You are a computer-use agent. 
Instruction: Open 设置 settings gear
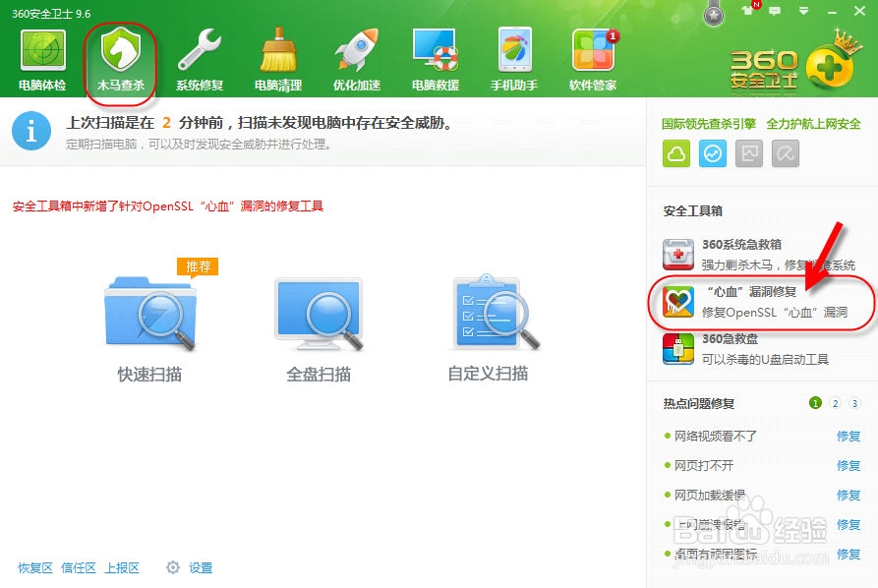tap(189, 567)
